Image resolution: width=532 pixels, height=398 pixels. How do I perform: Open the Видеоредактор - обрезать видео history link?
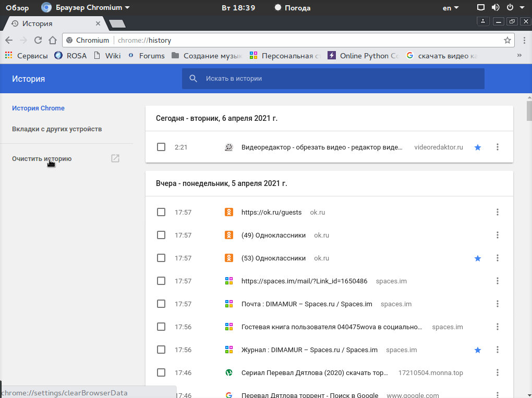[322, 147]
